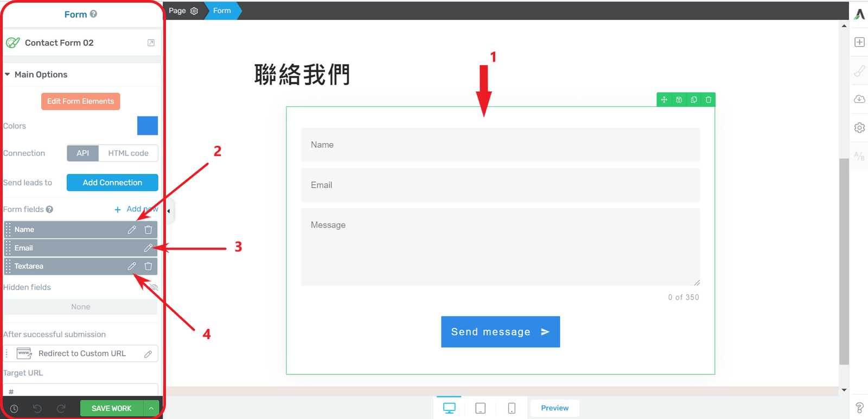Toggle hidden fields visibility eye
Screen dimensions: 868x419
coord(154,287)
